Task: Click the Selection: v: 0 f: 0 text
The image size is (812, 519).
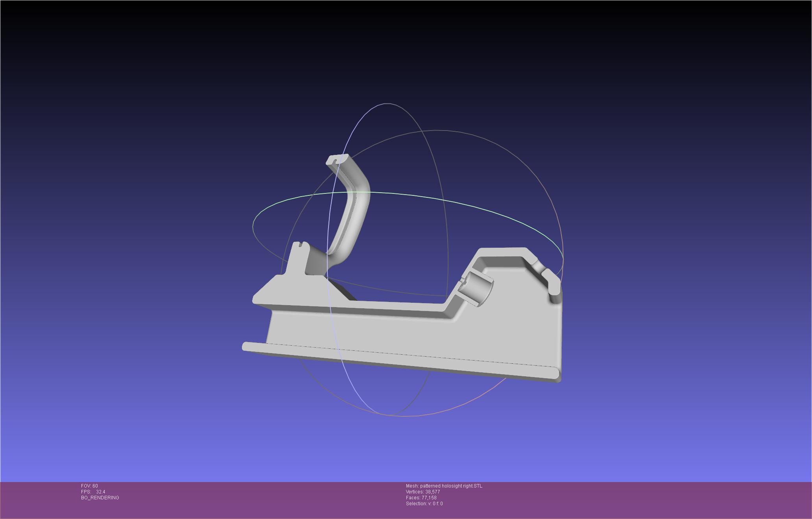Action: (x=424, y=504)
